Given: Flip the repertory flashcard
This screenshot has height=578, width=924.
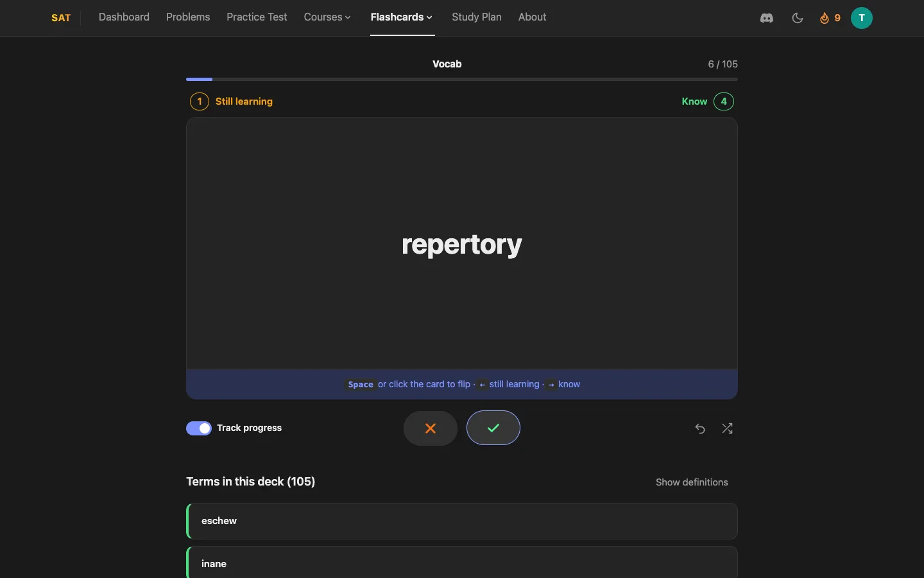Looking at the screenshot, I should [462, 244].
